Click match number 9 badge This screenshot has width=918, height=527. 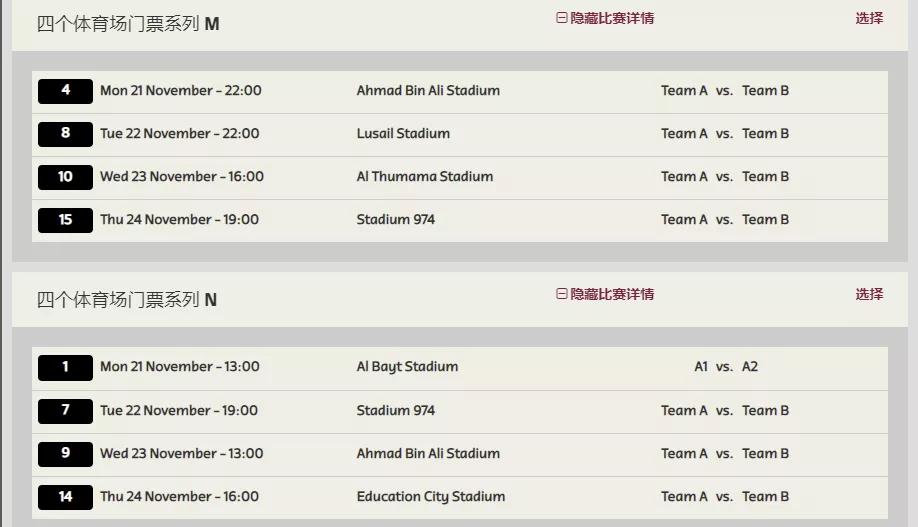point(65,454)
